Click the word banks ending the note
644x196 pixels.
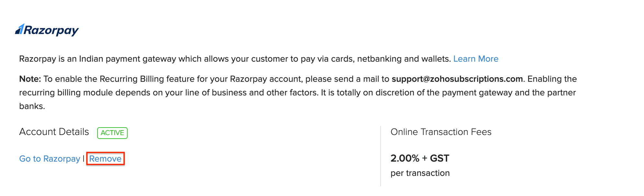32,106
